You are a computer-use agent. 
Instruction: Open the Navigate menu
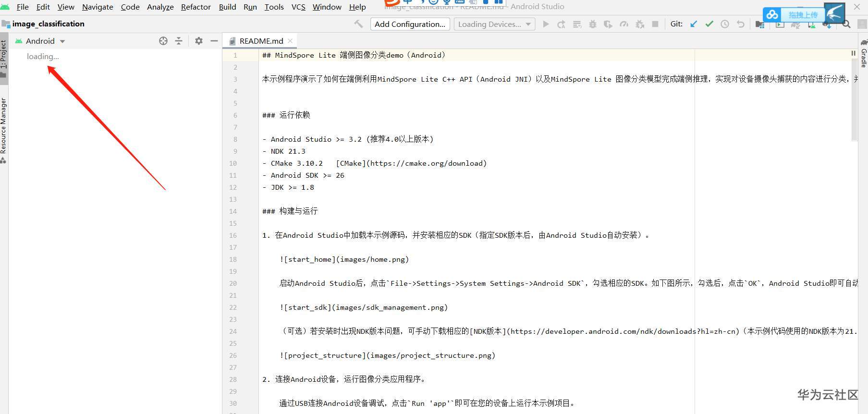pos(98,7)
